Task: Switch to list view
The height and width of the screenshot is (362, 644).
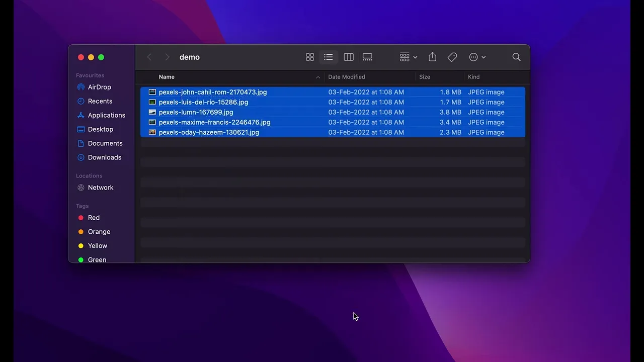Action: (x=328, y=57)
